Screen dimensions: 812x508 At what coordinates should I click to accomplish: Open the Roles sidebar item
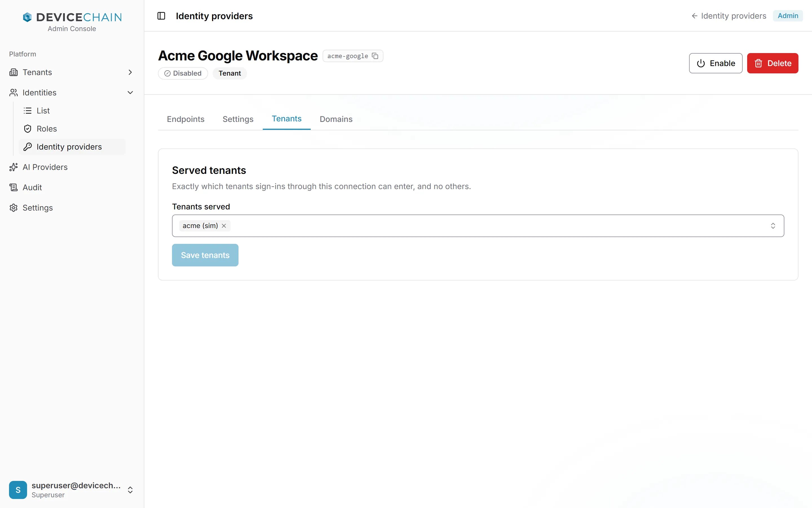pos(72,129)
